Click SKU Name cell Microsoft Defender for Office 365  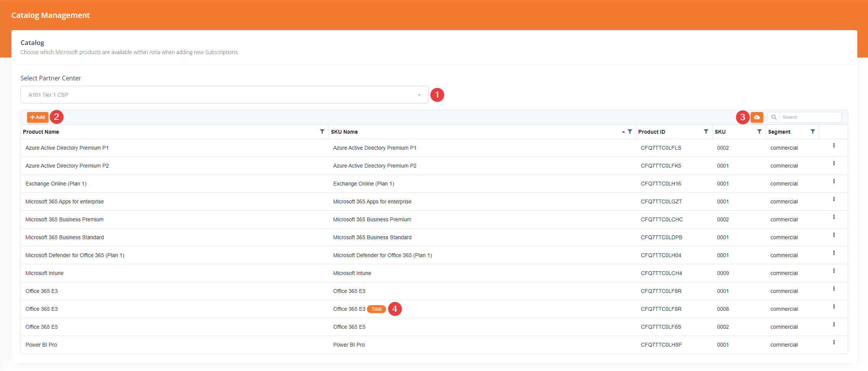[x=383, y=255]
